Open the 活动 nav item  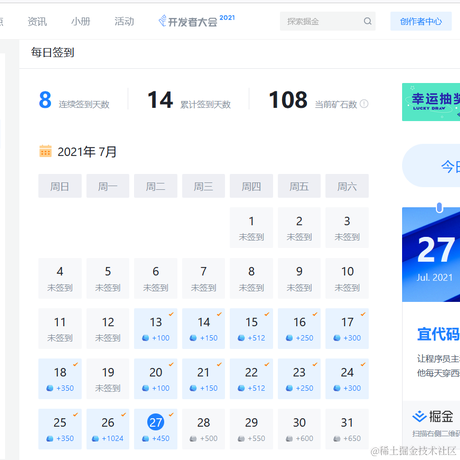click(124, 22)
